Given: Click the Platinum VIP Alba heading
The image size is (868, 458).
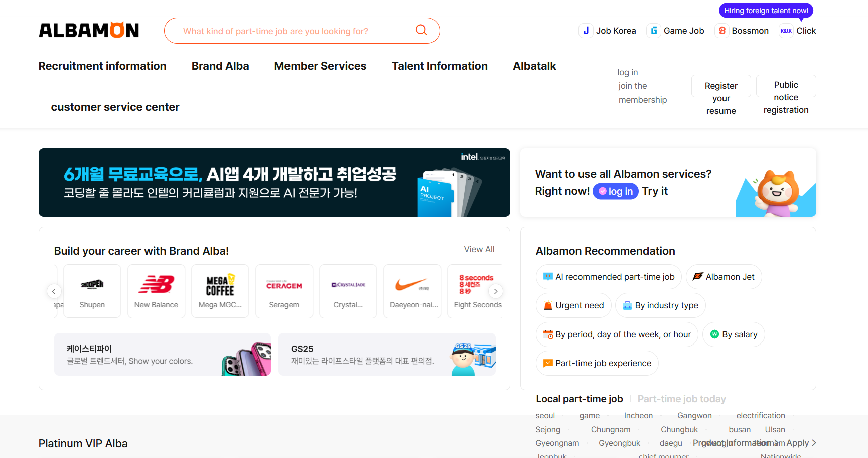Looking at the screenshot, I should [83, 443].
